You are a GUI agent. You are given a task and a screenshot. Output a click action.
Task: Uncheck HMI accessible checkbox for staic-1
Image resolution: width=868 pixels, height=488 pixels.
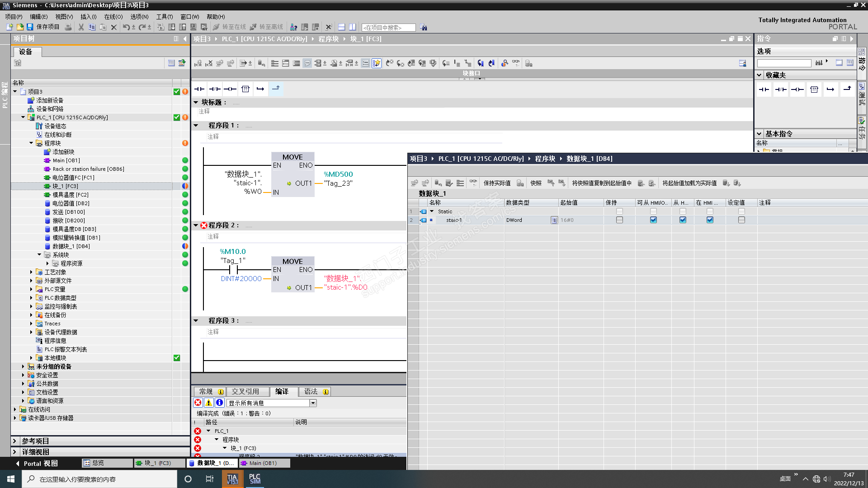(653, 220)
